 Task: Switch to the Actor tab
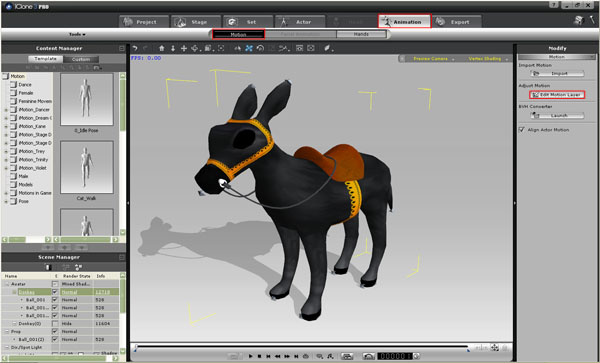300,22
